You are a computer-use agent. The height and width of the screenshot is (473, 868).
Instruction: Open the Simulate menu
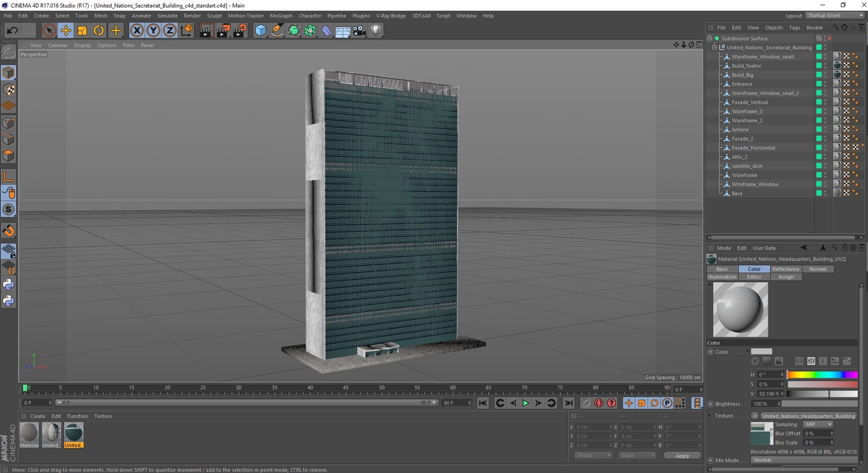(x=167, y=16)
